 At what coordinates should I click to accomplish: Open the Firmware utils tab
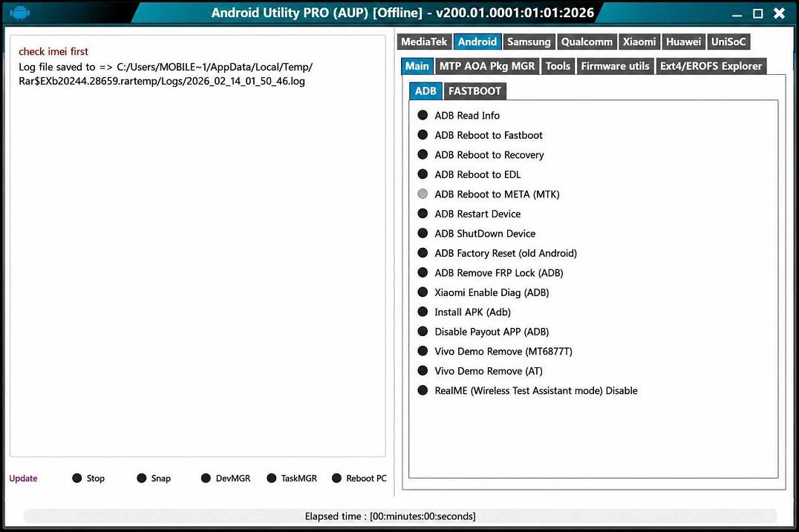tap(616, 66)
